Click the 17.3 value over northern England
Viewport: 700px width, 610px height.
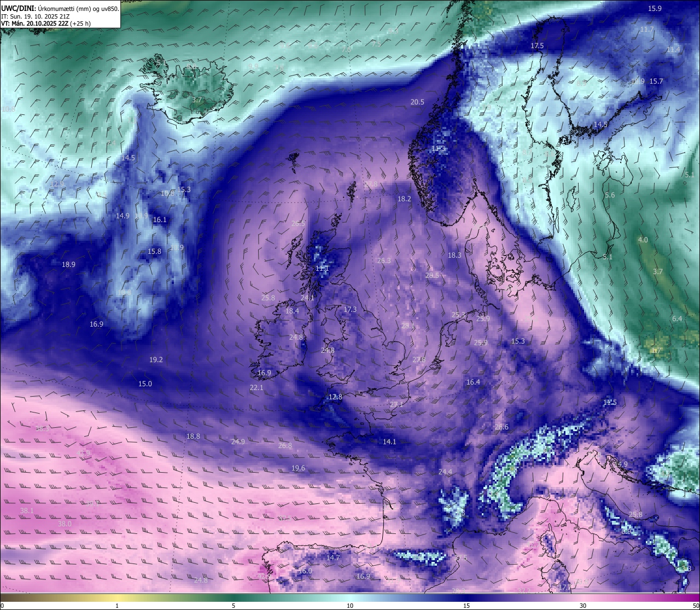click(x=350, y=310)
